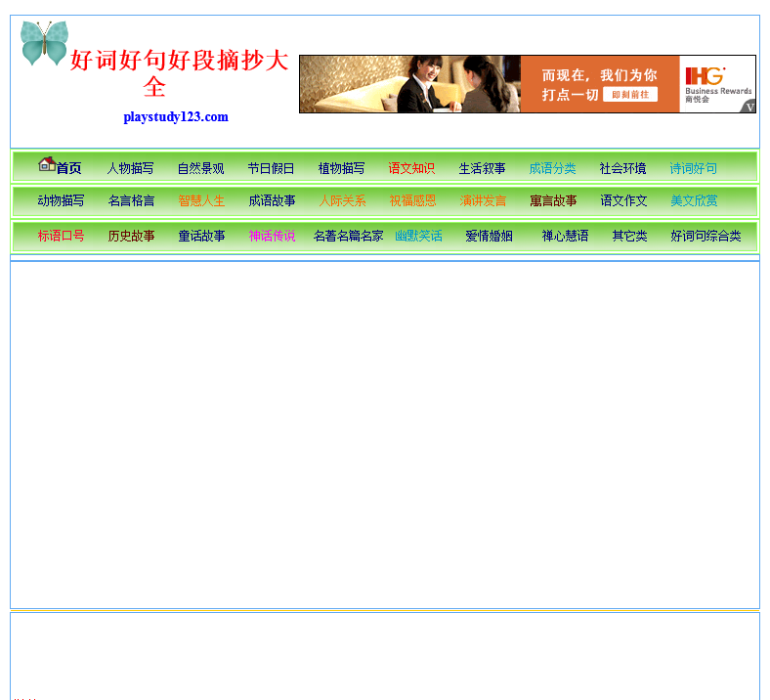Select the 爱情婚姻 menu item

[x=490, y=236]
